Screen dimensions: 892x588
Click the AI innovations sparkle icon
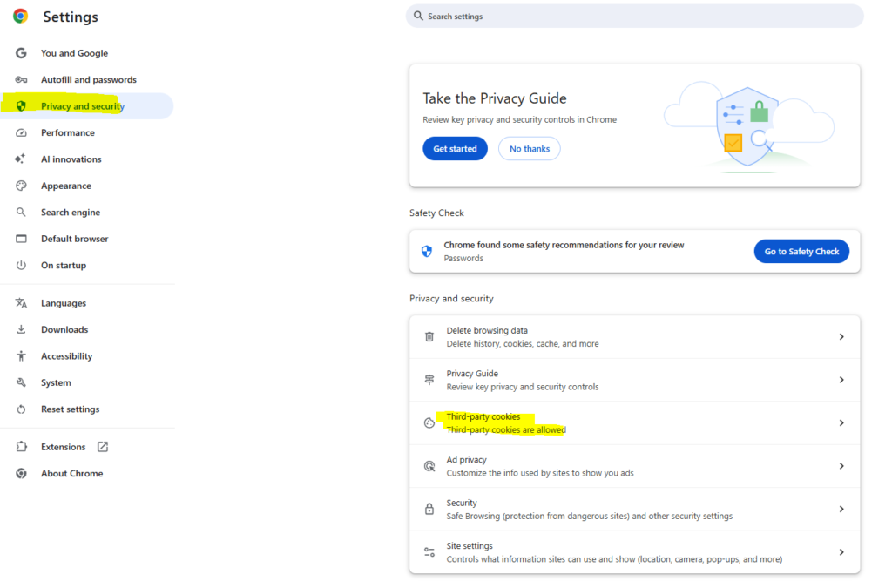pyautogui.click(x=20, y=159)
